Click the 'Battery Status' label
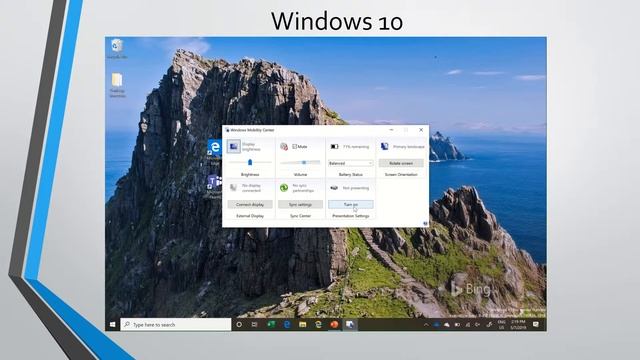Image resolution: width=640 pixels, height=360 pixels. click(351, 175)
